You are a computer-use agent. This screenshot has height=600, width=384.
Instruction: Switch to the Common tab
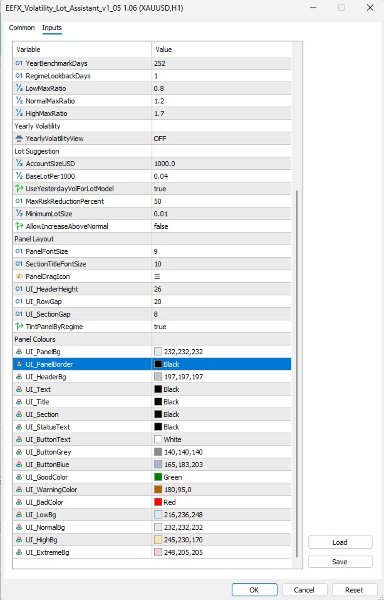pyautogui.click(x=22, y=28)
